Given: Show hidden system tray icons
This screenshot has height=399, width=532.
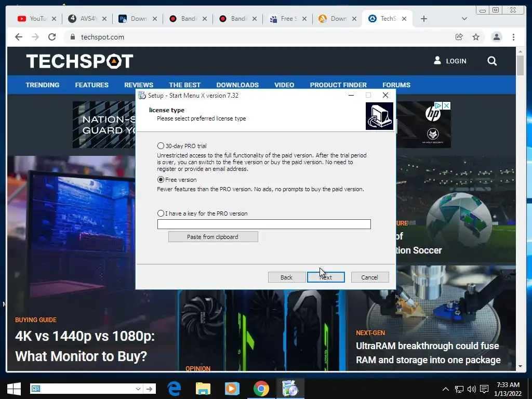Looking at the screenshot, I should (446, 389).
